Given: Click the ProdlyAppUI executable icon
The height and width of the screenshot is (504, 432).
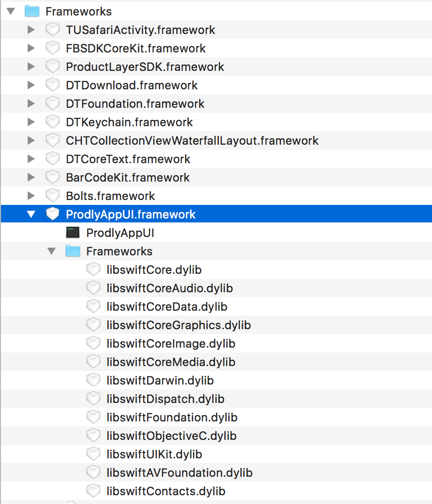Looking at the screenshot, I should coord(73,233).
